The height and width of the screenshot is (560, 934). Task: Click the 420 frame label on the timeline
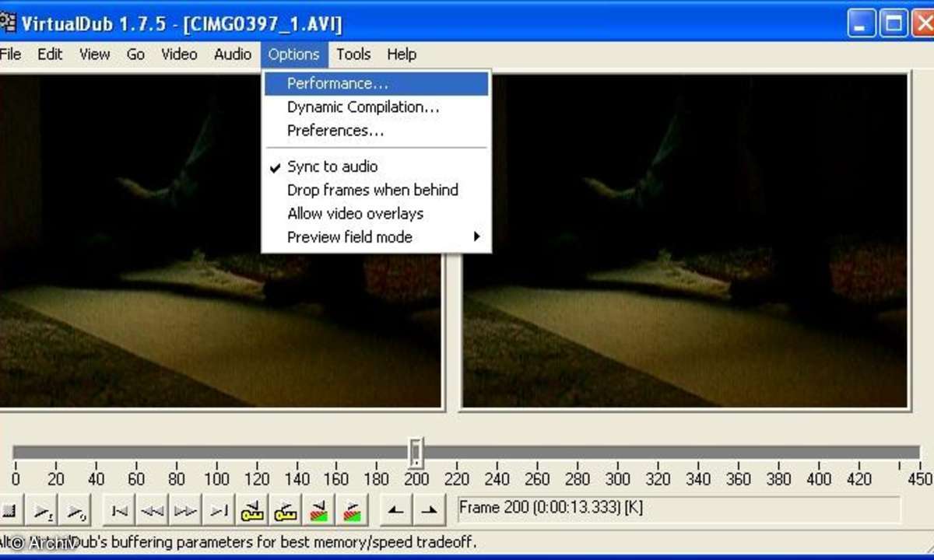(859, 480)
